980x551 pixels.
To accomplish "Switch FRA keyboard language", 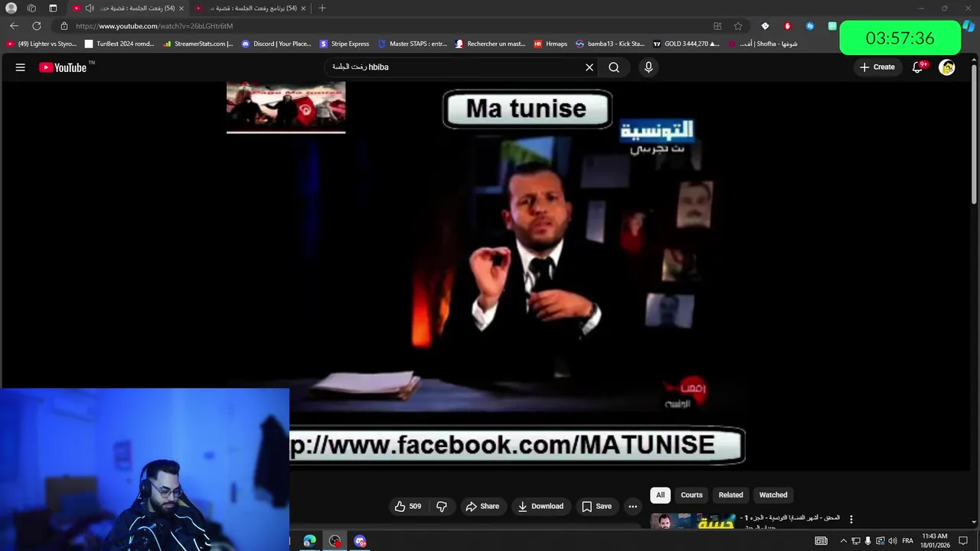I will 907,541.
